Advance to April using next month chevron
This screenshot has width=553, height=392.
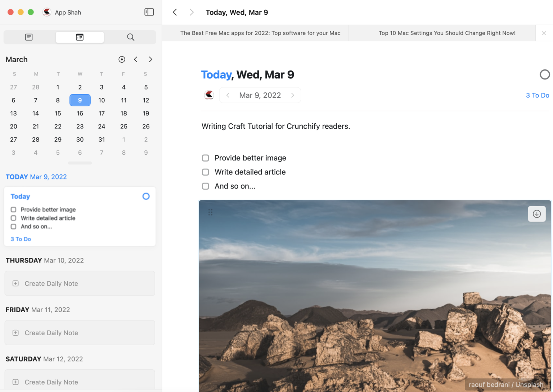pos(150,59)
